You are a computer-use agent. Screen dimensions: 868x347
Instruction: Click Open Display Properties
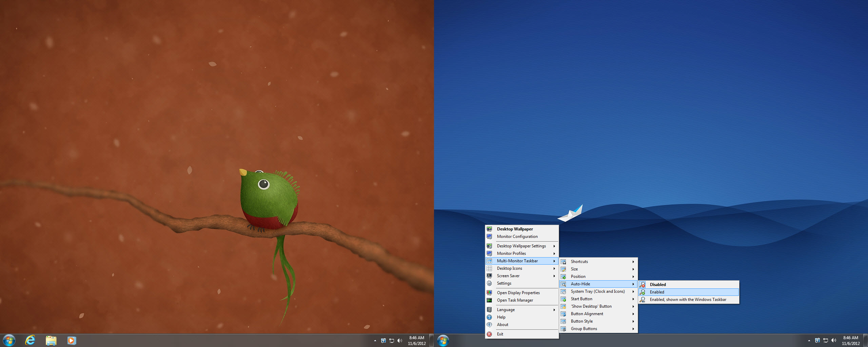point(518,293)
